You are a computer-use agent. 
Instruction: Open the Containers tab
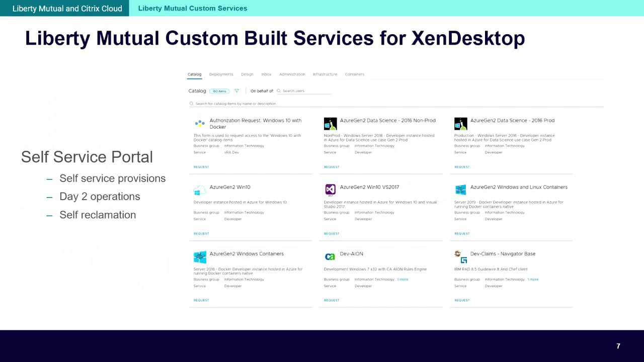coord(355,74)
